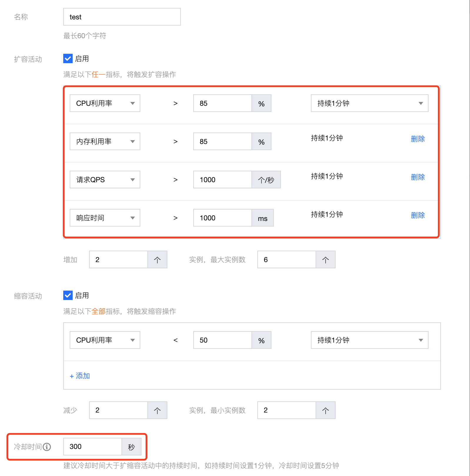The height and width of the screenshot is (476, 470).
Task: Click the 个/秒 unit label of request QPS
Action: coord(266,180)
